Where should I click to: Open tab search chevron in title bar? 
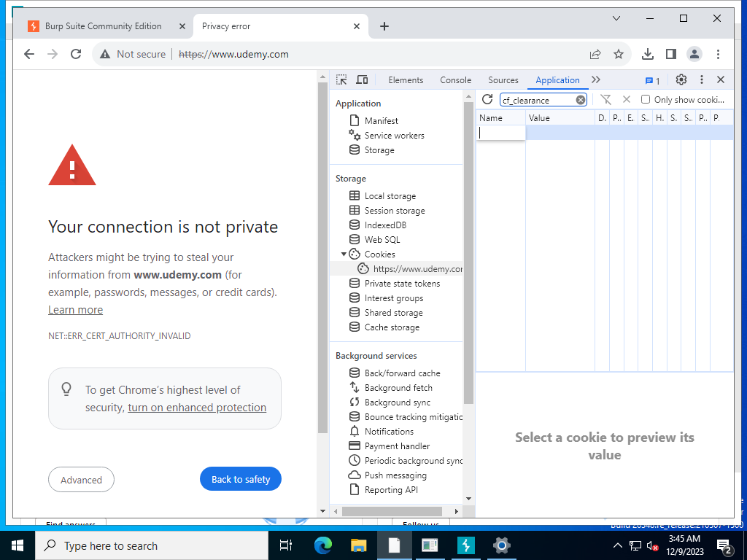point(616,18)
